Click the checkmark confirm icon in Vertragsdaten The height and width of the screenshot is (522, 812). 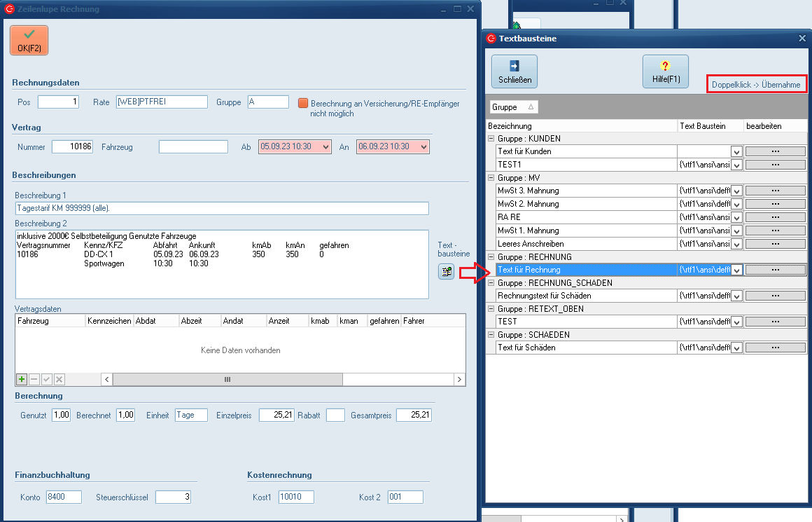tap(47, 379)
